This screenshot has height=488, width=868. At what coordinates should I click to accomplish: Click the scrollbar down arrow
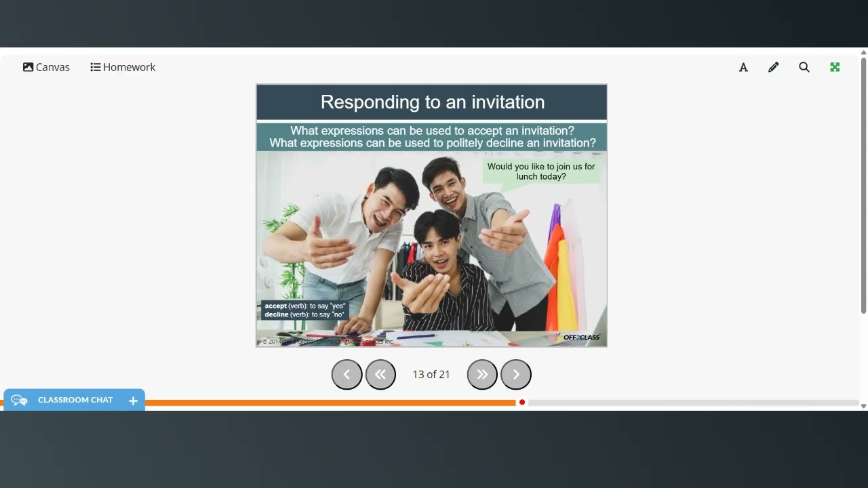click(x=863, y=406)
